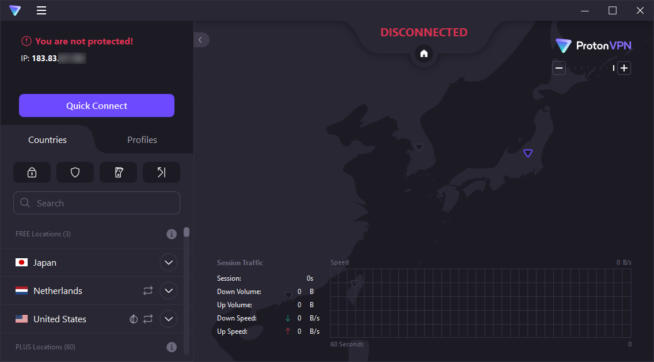Switch to the Profiles tab
The height and width of the screenshot is (362, 654).
pos(142,140)
